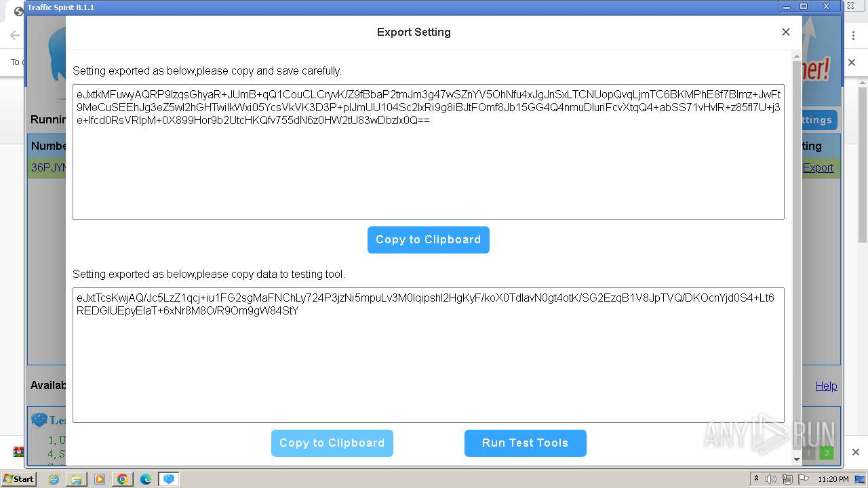Click the Export Setting dialog title

point(414,32)
